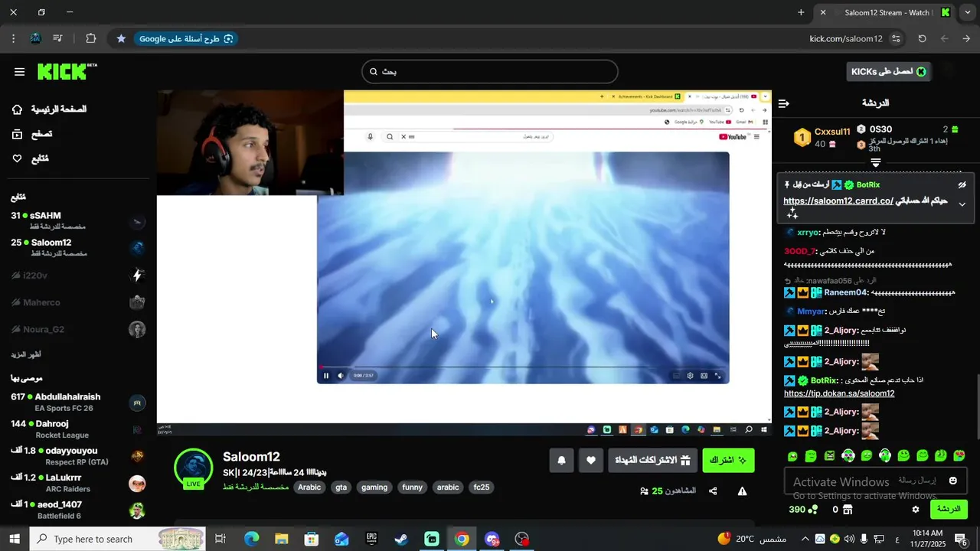Image resolution: width=980 pixels, height=551 pixels.
Task: Open tip.dokan.sa/saloom12 link
Action: (839, 393)
